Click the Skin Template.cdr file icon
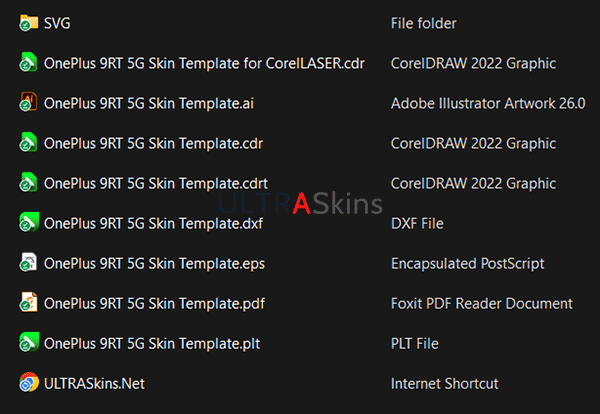The height and width of the screenshot is (414, 600). [28, 143]
